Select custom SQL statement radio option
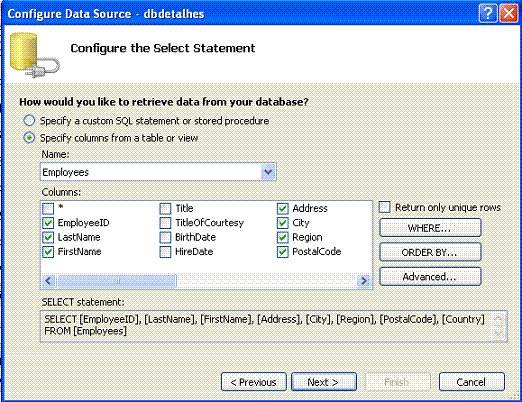Image resolution: width=522 pixels, height=402 pixels. click(29, 121)
